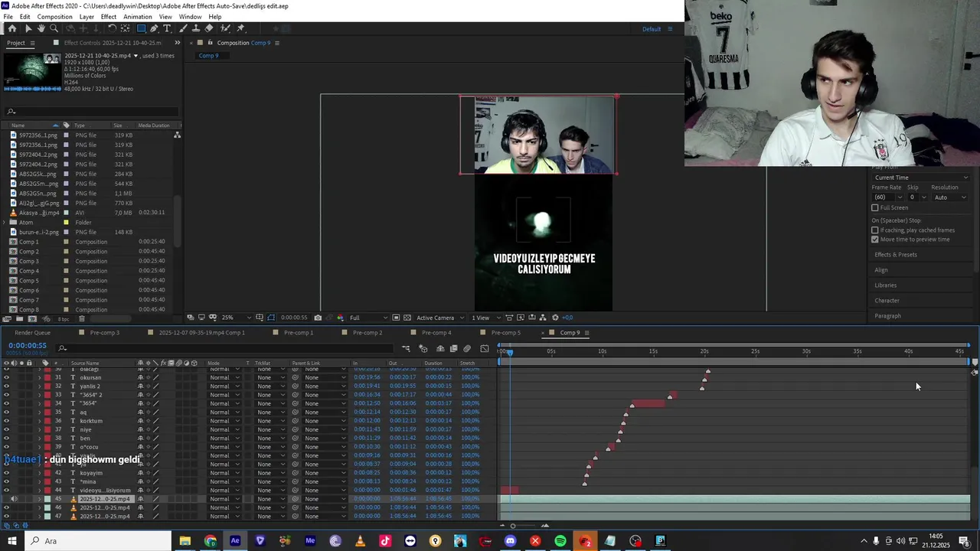
Task: Hide the 'niye' layer visibility eye
Action: click(x=6, y=429)
